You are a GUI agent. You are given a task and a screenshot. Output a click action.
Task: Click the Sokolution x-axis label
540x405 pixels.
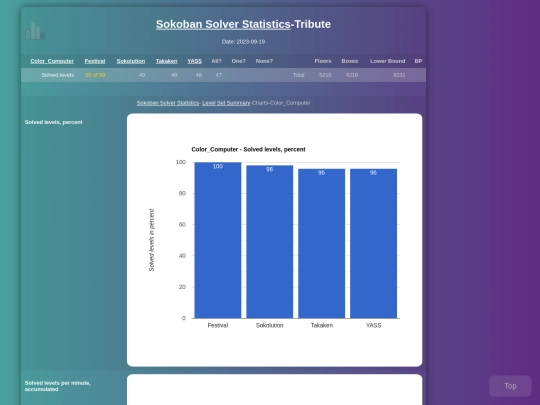click(270, 325)
